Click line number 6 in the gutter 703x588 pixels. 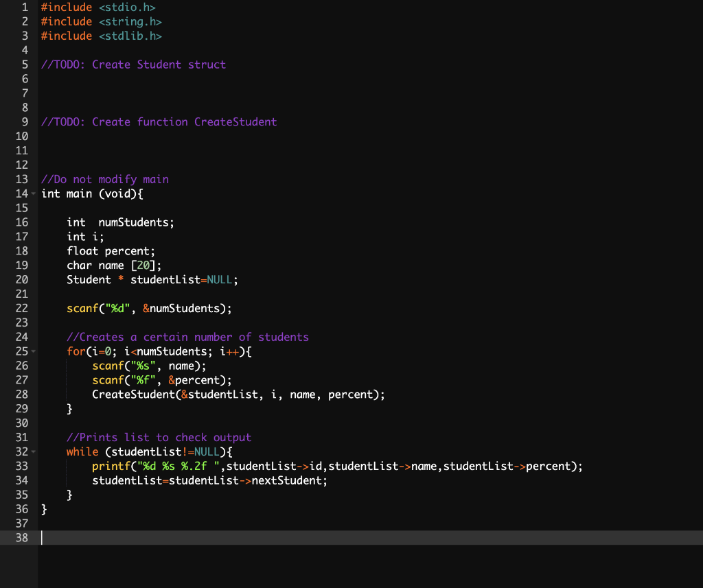point(25,79)
